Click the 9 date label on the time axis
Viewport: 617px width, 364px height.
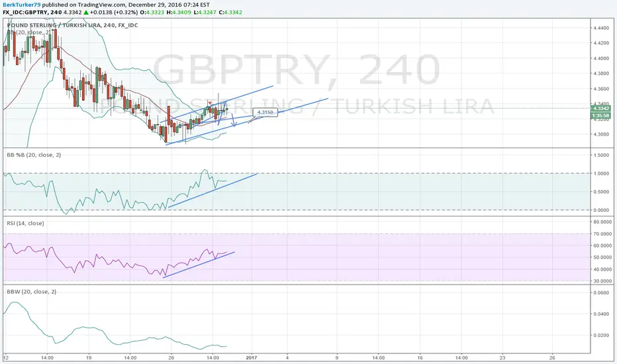point(337,357)
